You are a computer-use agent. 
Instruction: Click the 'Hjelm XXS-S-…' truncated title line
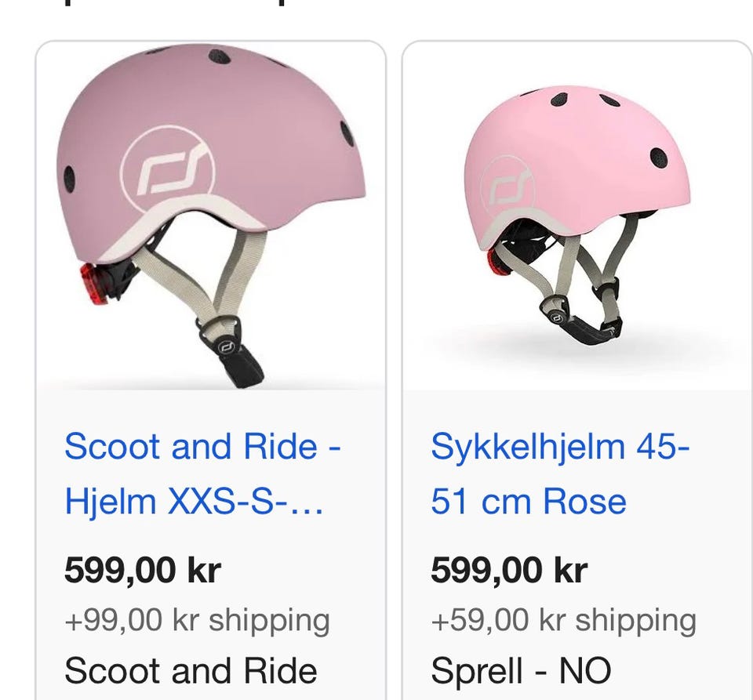194,502
